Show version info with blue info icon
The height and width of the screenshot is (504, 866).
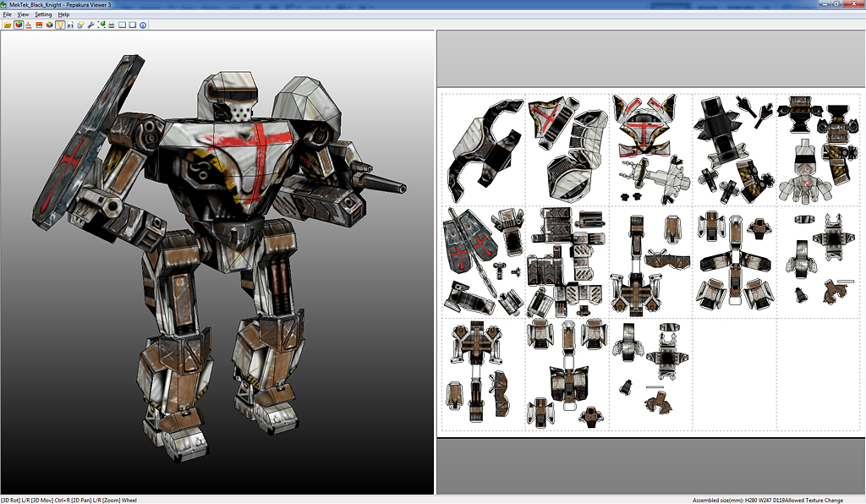click(143, 25)
